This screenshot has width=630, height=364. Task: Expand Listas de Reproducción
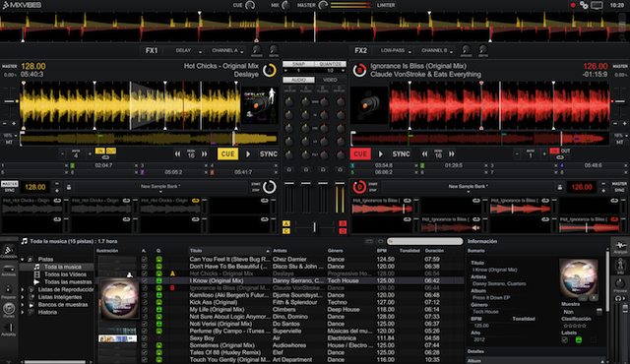[x=23, y=289]
